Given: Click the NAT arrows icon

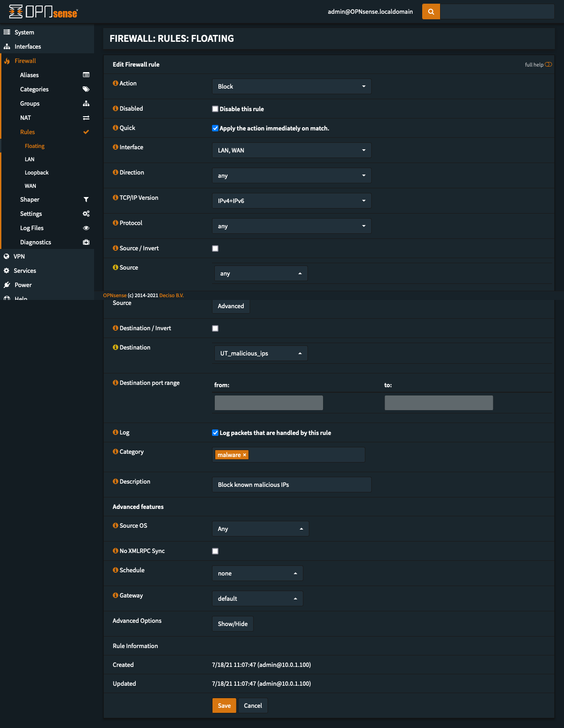Looking at the screenshot, I should point(86,118).
